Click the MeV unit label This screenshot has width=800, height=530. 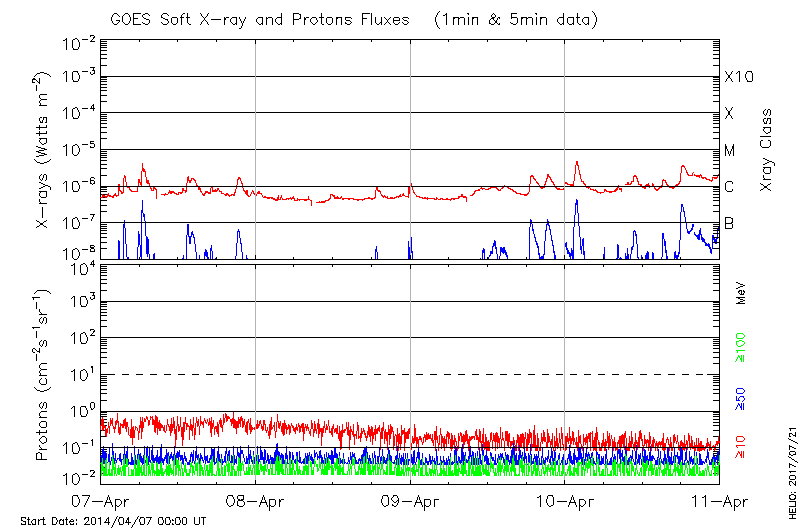(742, 293)
